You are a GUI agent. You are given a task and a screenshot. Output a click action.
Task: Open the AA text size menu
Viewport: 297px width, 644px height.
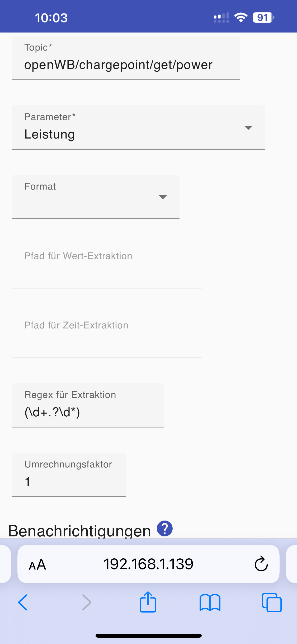(37, 564)
